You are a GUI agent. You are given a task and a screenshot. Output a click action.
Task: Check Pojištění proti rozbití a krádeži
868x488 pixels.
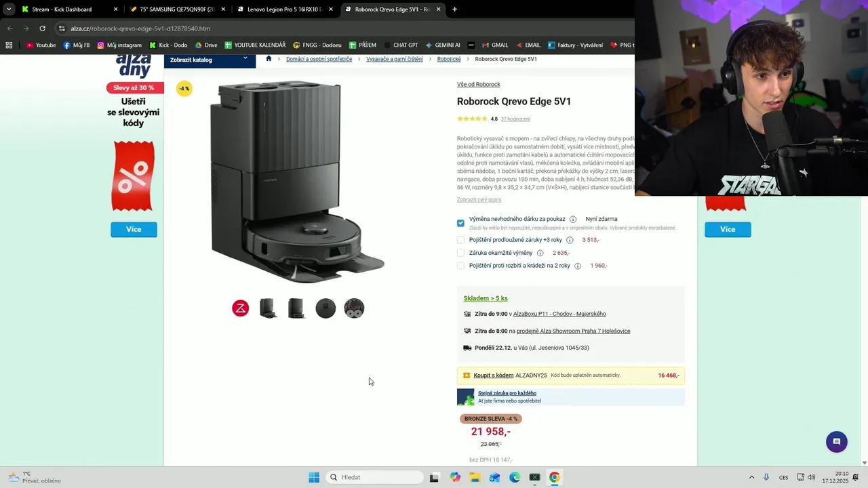460,266
